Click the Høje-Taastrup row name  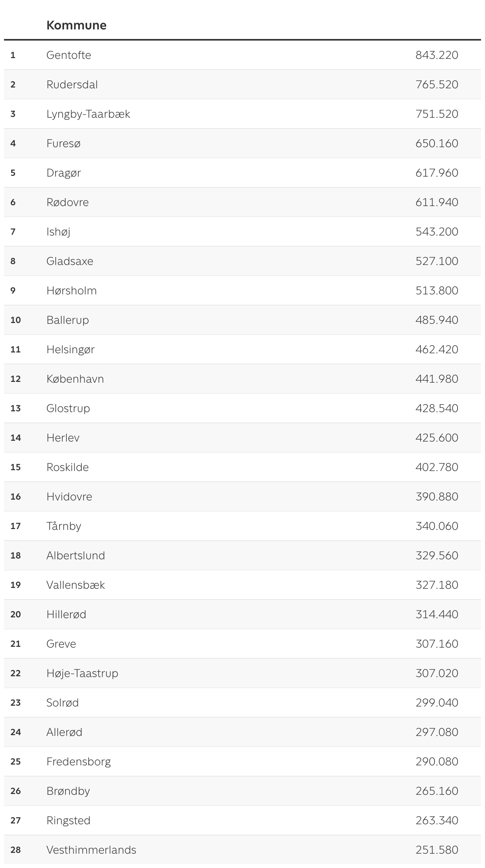pos(82,673)
